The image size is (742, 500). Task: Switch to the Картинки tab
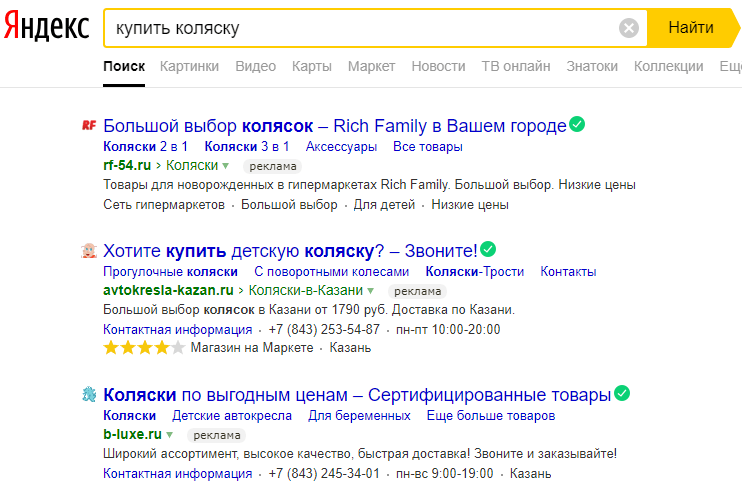(x=189, y=66)
